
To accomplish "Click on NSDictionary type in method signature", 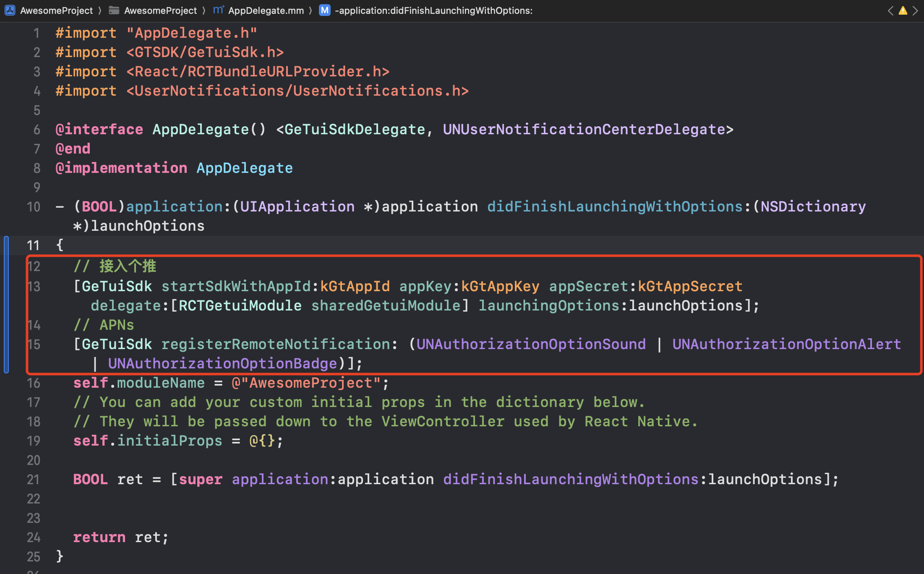I will point(813,206).
